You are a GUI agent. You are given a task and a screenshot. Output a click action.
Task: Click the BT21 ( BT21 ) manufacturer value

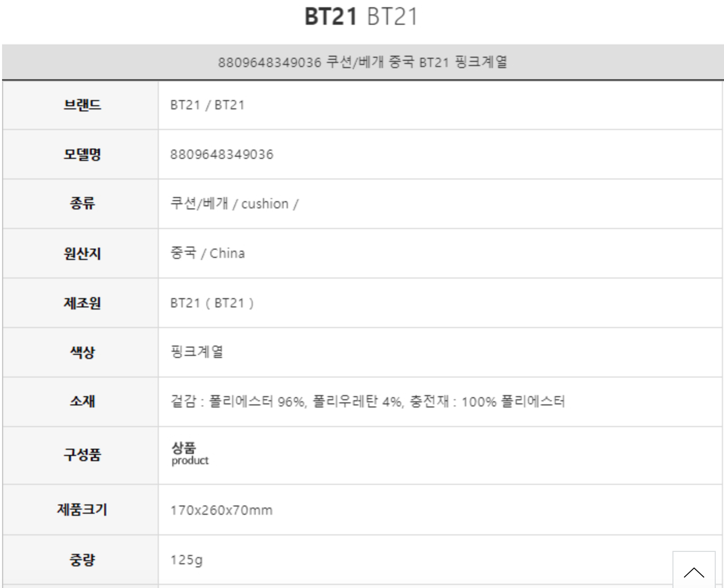[x=212, y=303]
